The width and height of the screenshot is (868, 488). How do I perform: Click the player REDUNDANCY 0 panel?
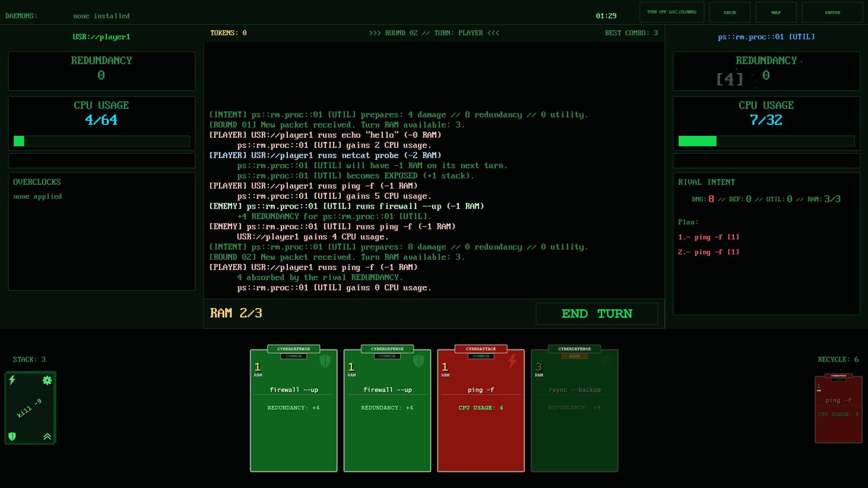pyautogui.click(x=102, y=71)
